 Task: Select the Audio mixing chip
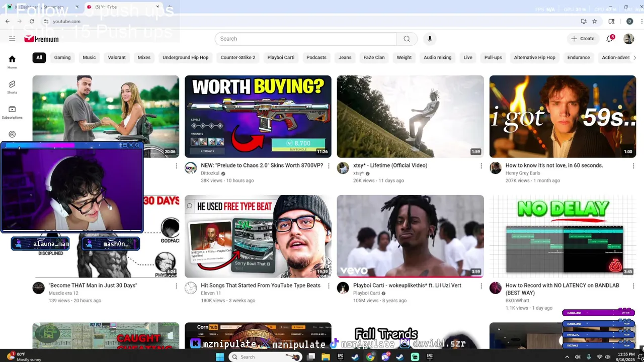437,57
